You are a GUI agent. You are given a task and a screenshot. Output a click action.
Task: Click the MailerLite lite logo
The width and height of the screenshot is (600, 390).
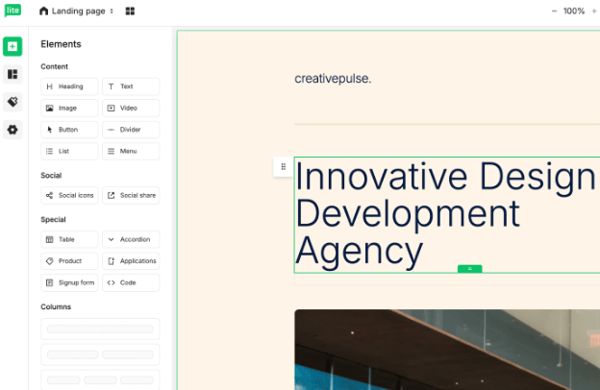tap(13, 10)
